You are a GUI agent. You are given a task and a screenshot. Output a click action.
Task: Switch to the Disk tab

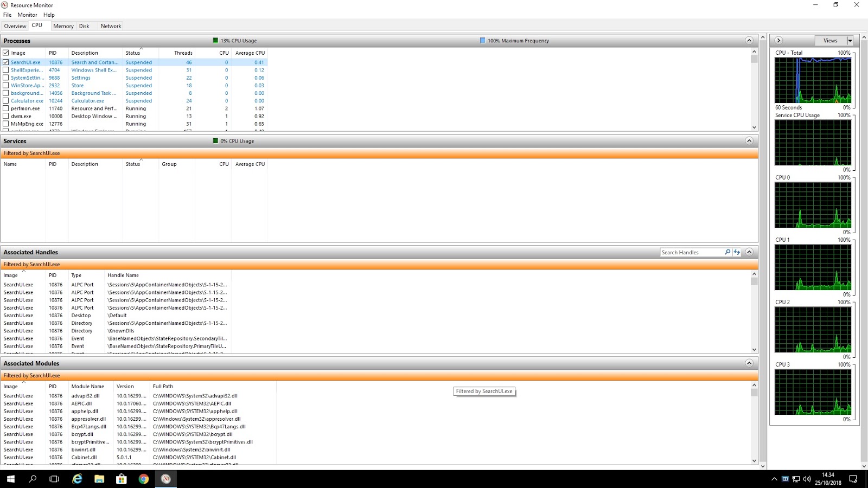[x=84, y=26]
